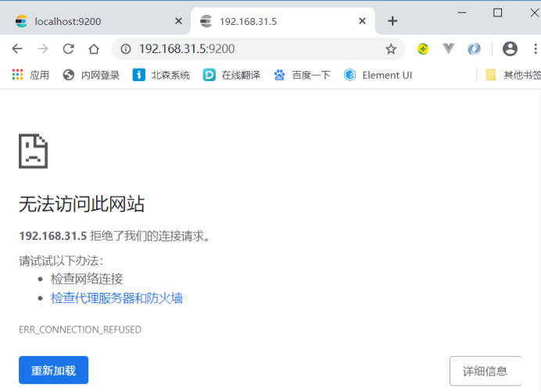Viewport: 541px width, 392px height.
Task: Click the forward navigation arrow
Action: [x=43, y=49]
